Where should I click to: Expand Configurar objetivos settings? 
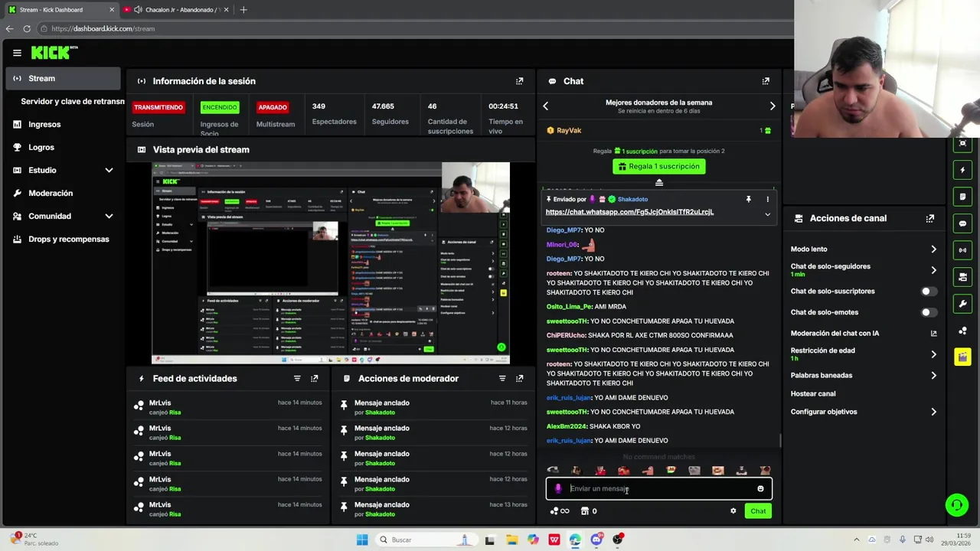coord(933,412)
